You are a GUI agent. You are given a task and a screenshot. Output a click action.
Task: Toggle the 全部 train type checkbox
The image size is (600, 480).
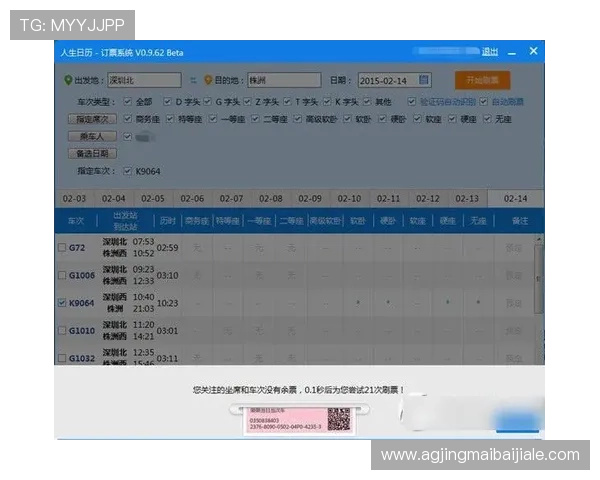(x=128, y=102)
